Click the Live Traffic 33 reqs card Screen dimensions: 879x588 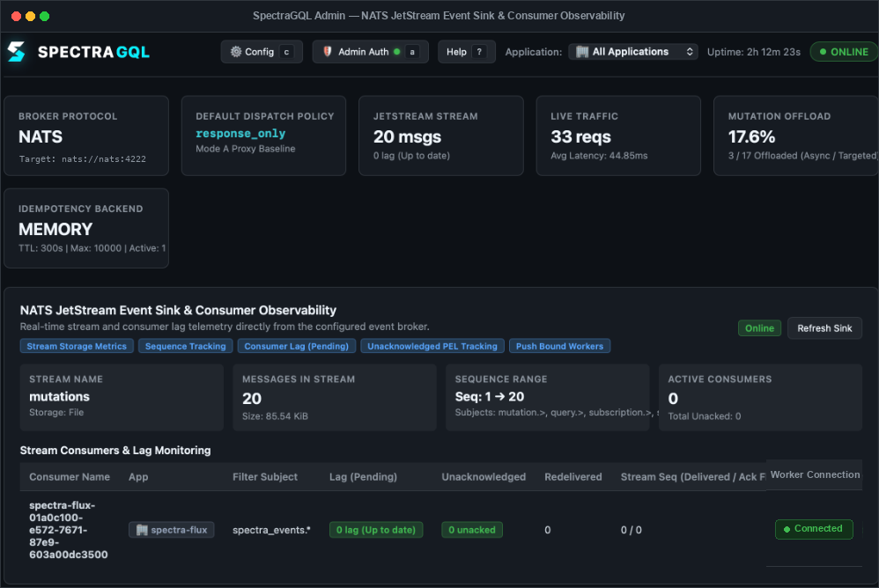coord(618,136)
